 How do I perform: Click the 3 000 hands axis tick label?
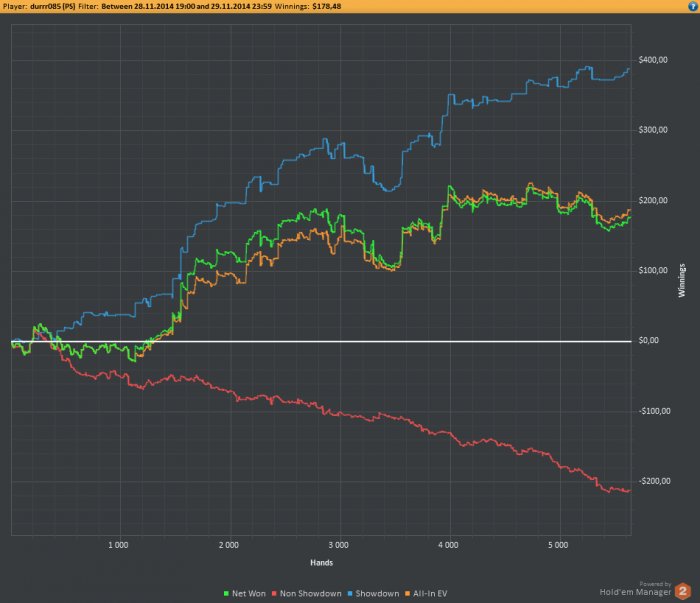[x=338, y=545]
